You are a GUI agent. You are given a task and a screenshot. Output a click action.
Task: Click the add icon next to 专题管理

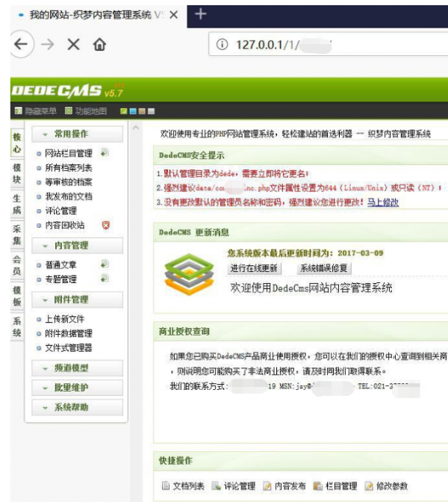tap(105, 279)
